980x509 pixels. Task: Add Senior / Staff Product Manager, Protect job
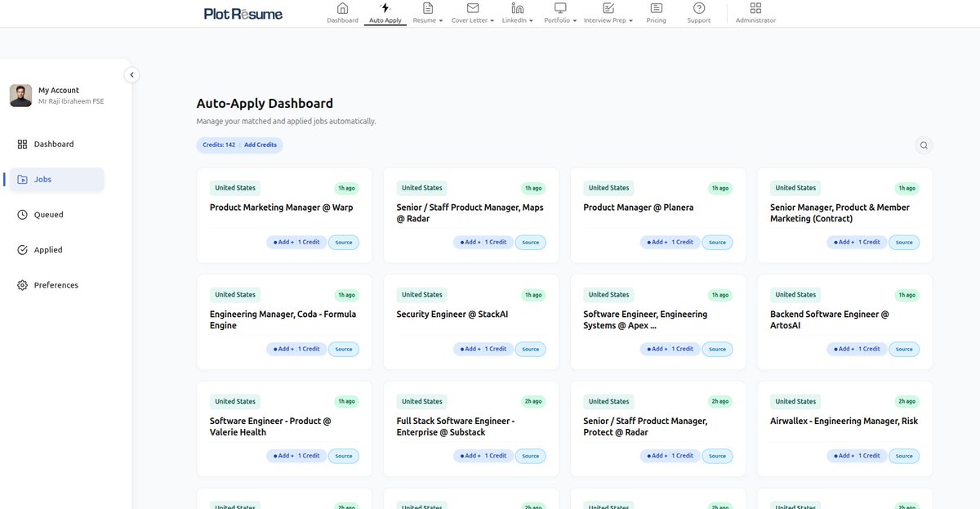670,456
